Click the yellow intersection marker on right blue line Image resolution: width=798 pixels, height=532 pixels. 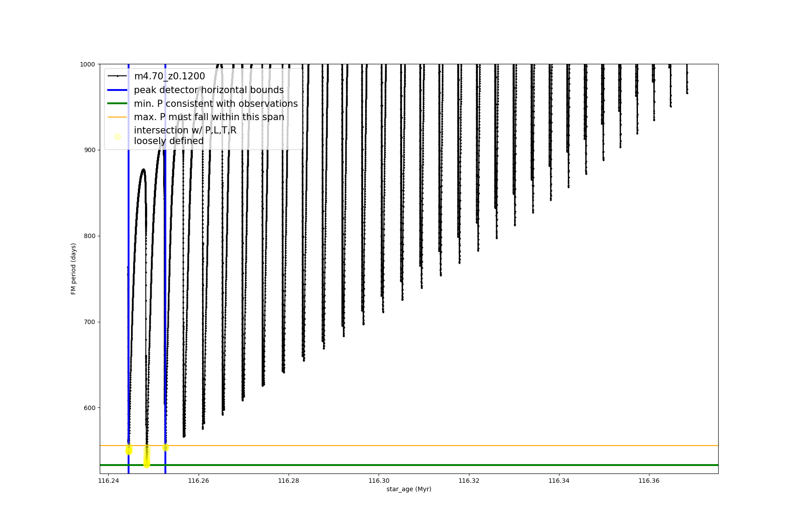[165, 448]
